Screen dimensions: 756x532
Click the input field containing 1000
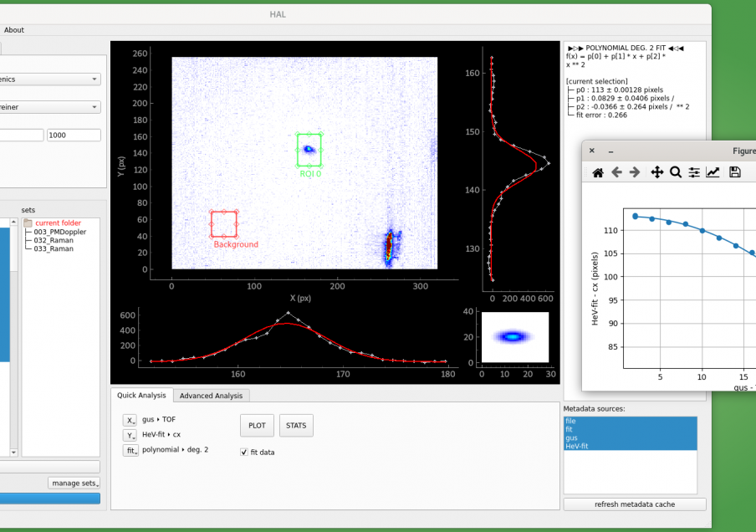click(x=74, y=135)
